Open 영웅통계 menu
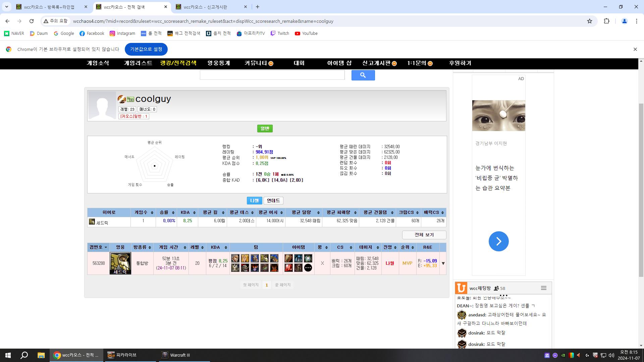 point(218,63)
